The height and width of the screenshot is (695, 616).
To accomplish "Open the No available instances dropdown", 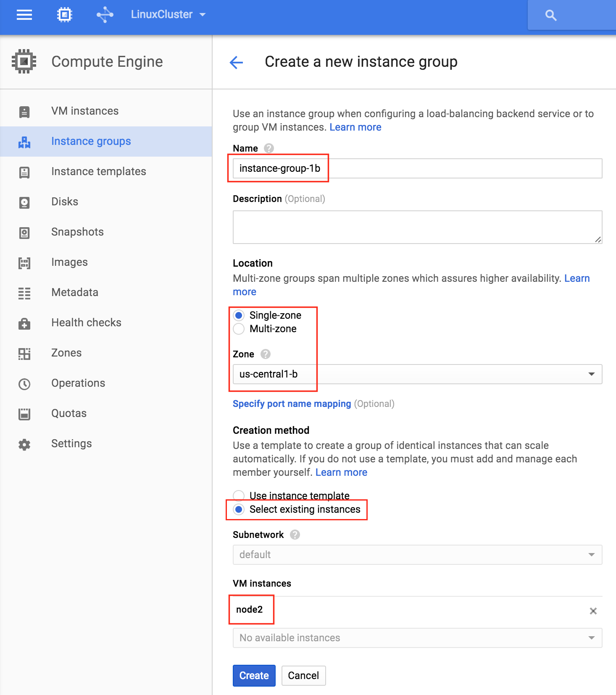I will click(x=417, y=638).
